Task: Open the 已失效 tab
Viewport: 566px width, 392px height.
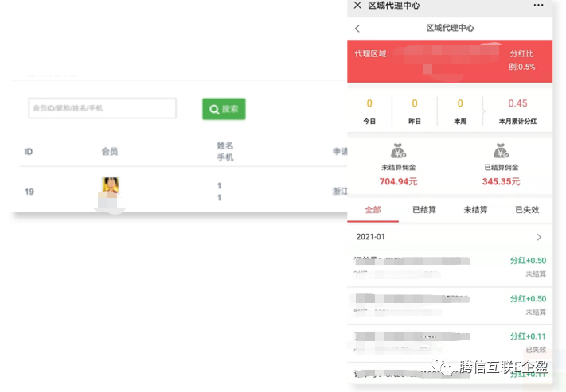Action: (x=527, y=210)
